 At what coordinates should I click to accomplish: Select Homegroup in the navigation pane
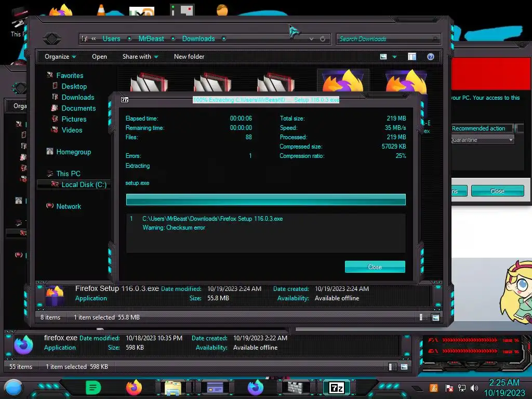click(73, 152)
